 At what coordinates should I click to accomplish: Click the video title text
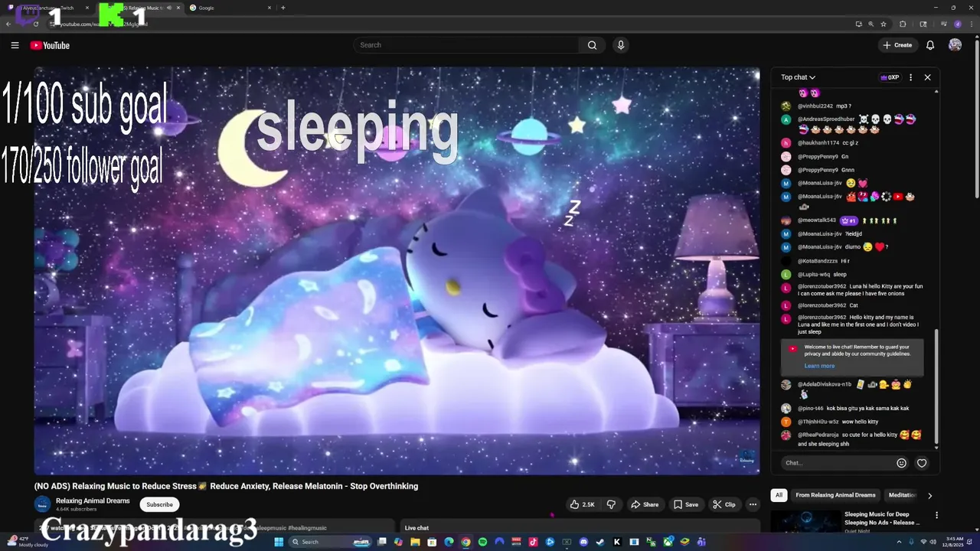tap(226, 486)
